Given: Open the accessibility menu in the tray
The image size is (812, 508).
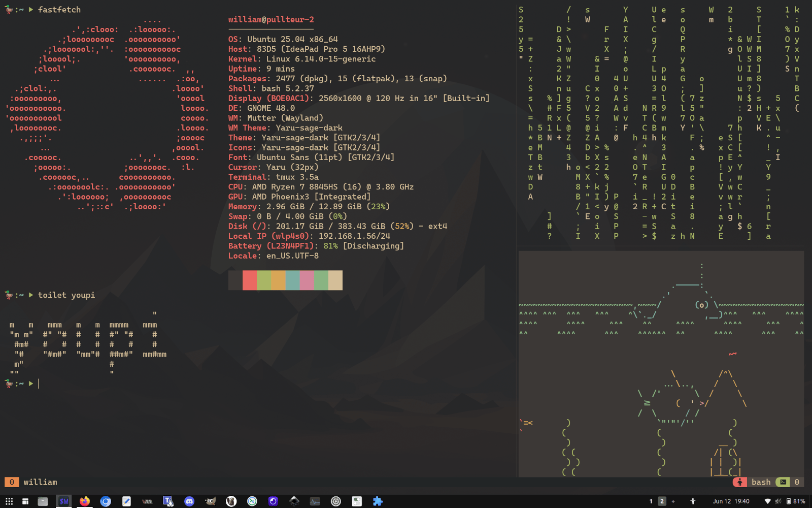Looking at the screenshot, I should (x=693, y=501).
